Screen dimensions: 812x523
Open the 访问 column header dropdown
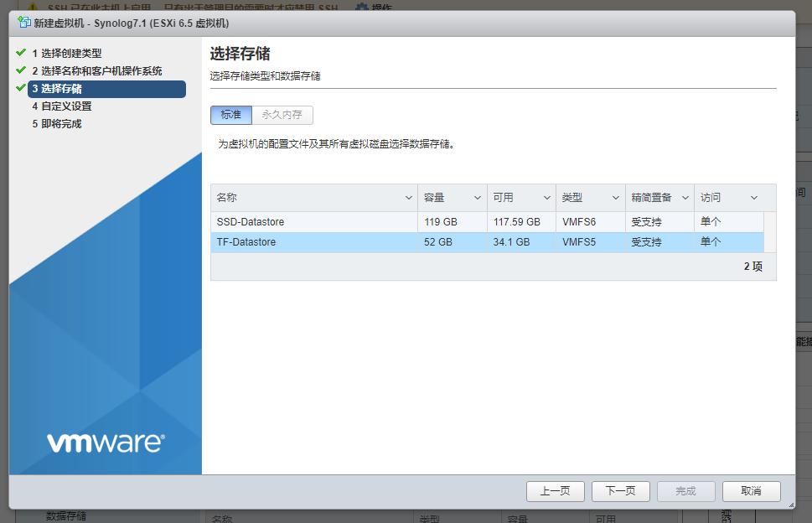(753, 197)
